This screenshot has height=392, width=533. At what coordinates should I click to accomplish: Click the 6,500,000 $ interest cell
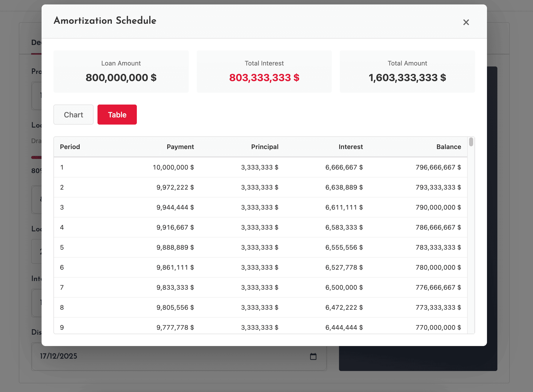[x=344, y=287]
